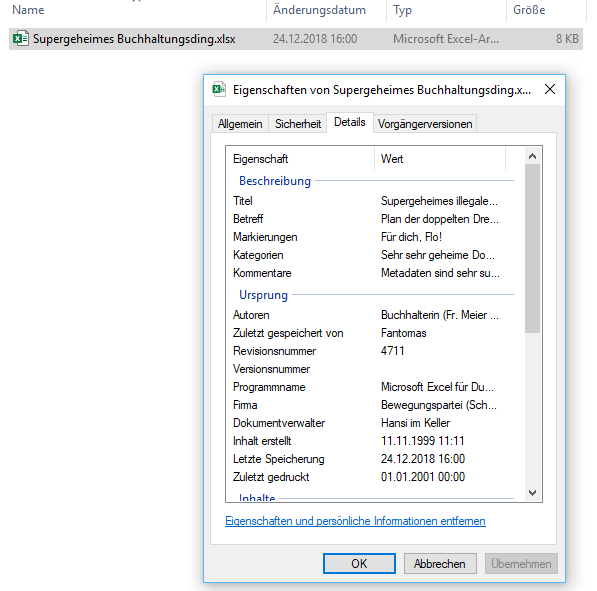
Task: Switch to the Allgemein tab
Action: [240, 124]
